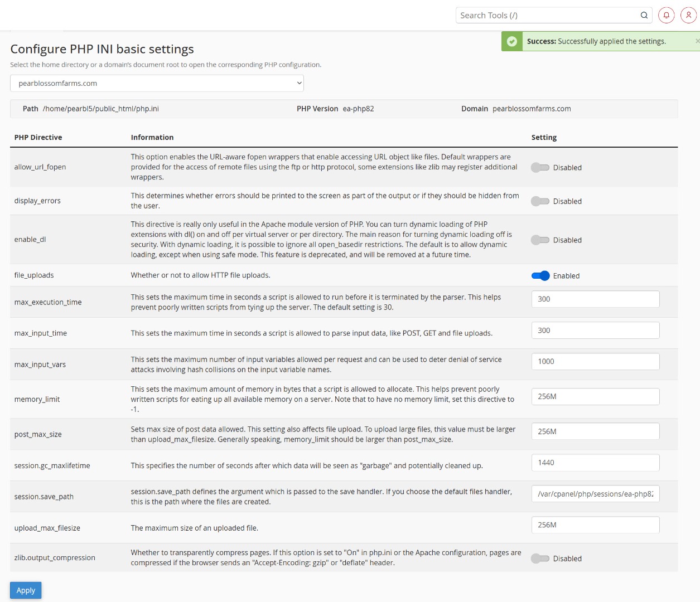Edit the post_max_size value field
The image size is (700, 602).
[x=595, y=431]
